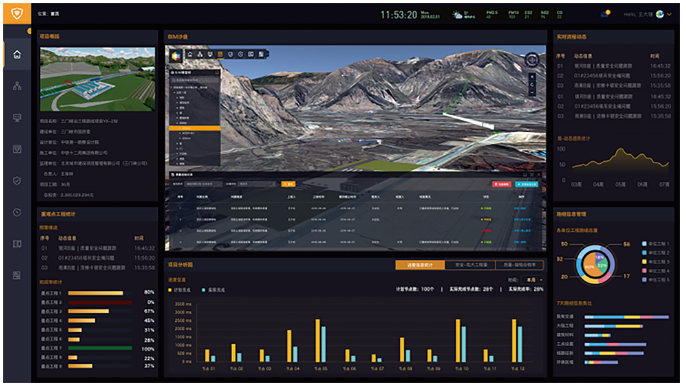
Task: Click the green progress bar showing 100%
Action: pyautogui.click(x=100, y=348)
